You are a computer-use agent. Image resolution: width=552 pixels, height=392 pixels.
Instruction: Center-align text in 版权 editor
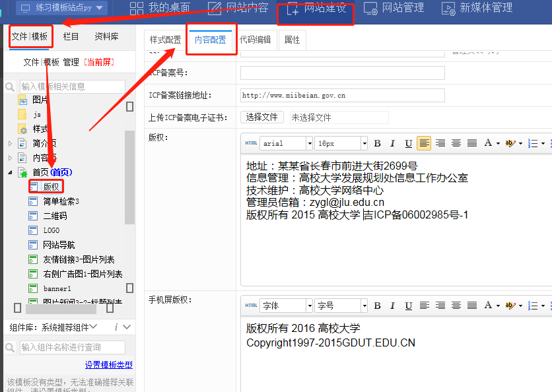440,143
